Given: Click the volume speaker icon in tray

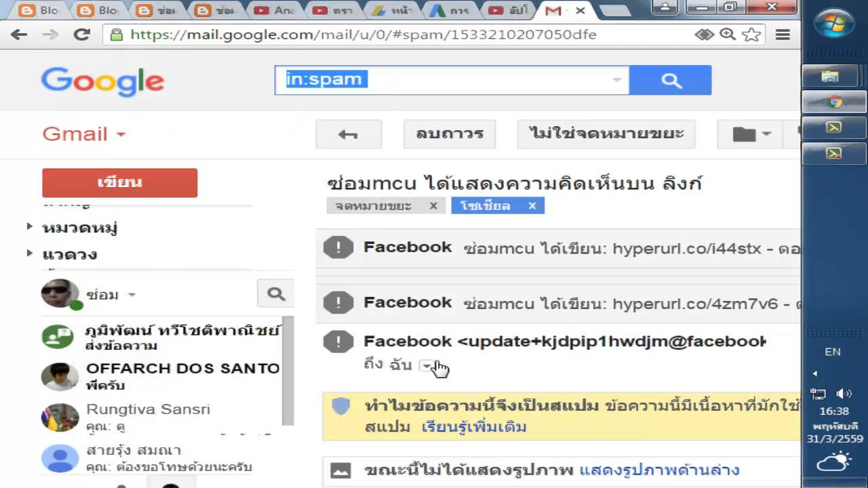Looking at the screenshot, I should [844, 394].
